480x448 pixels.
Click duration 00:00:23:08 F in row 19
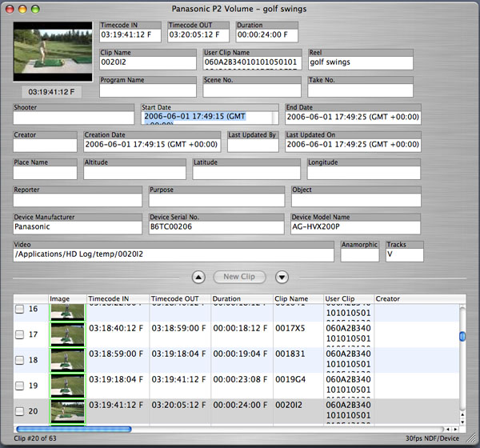(x=240, y=379)
